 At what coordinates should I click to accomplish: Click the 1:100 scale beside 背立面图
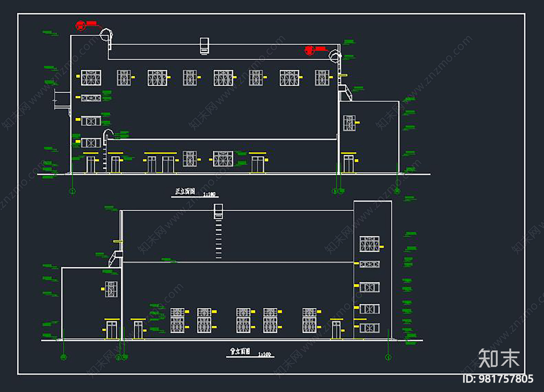pyautogui.click(x=265, y=354)
